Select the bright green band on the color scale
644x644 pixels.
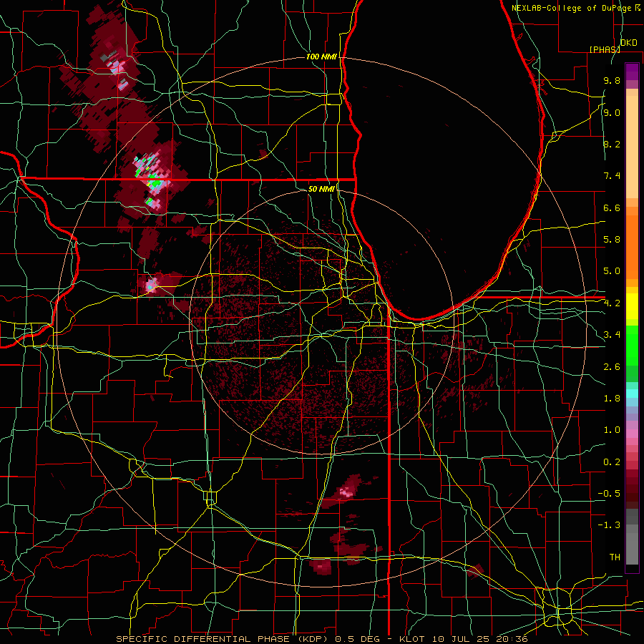(x=632, y=346)
